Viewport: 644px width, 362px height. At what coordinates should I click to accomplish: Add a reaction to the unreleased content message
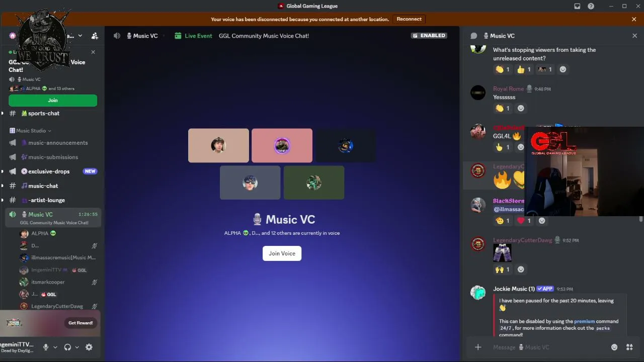point(563,69)
